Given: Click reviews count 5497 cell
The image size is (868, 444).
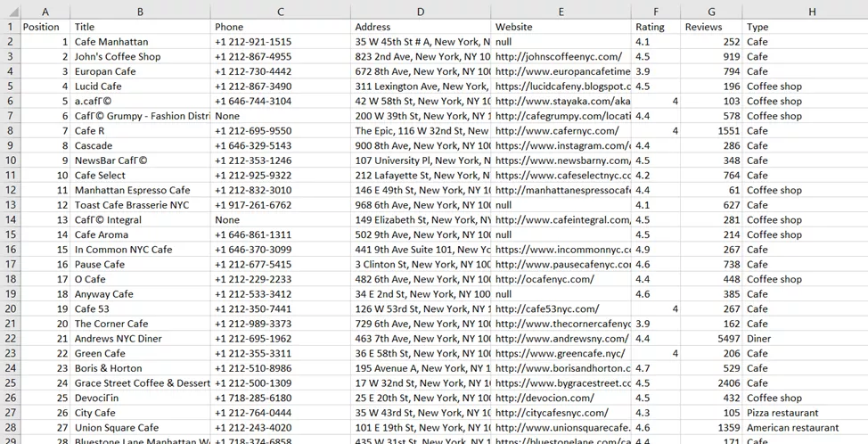Looking at the screenshot, I should [711, 338].
